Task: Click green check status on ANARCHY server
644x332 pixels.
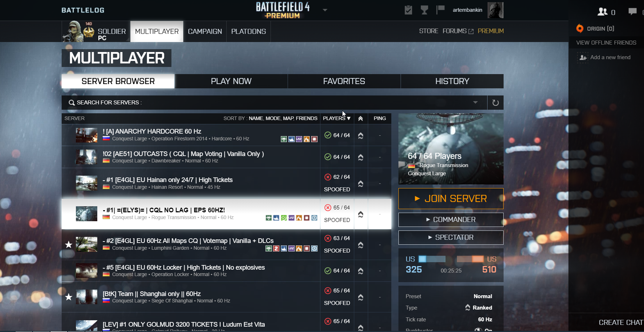Action: 328,135
